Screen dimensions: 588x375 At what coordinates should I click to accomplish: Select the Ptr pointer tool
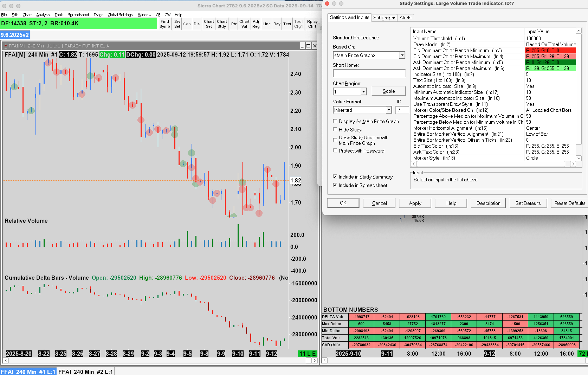(x=234, y=24)
